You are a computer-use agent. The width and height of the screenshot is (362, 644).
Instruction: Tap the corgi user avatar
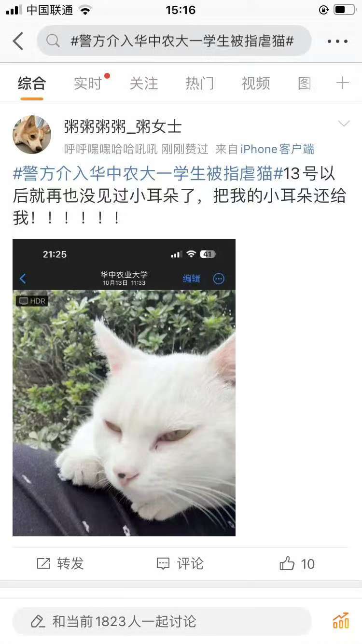(x=32, y=135)
